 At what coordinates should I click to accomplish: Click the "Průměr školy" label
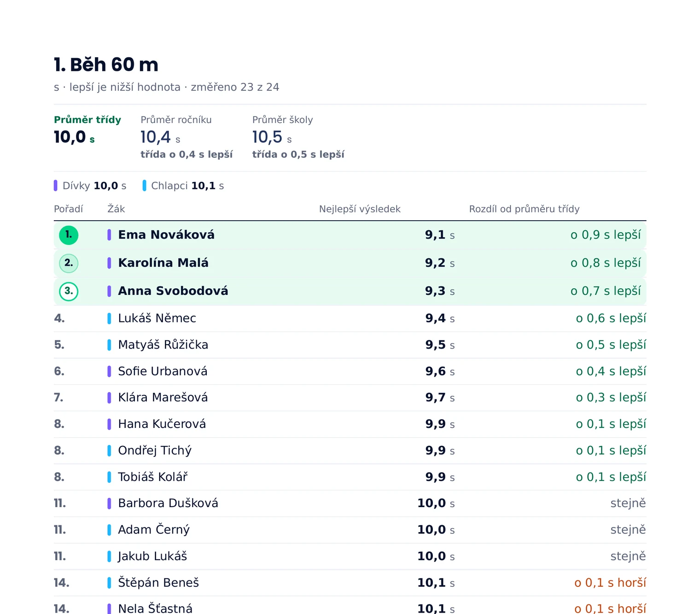click(x=282, y=120)
